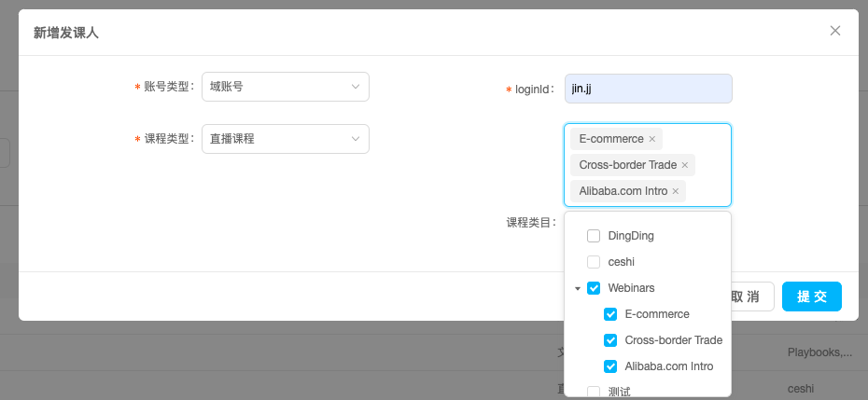This screenshot has width=868, height=400.
Task: Click inside the 课程类目 multi-select box
Action: 648,165
